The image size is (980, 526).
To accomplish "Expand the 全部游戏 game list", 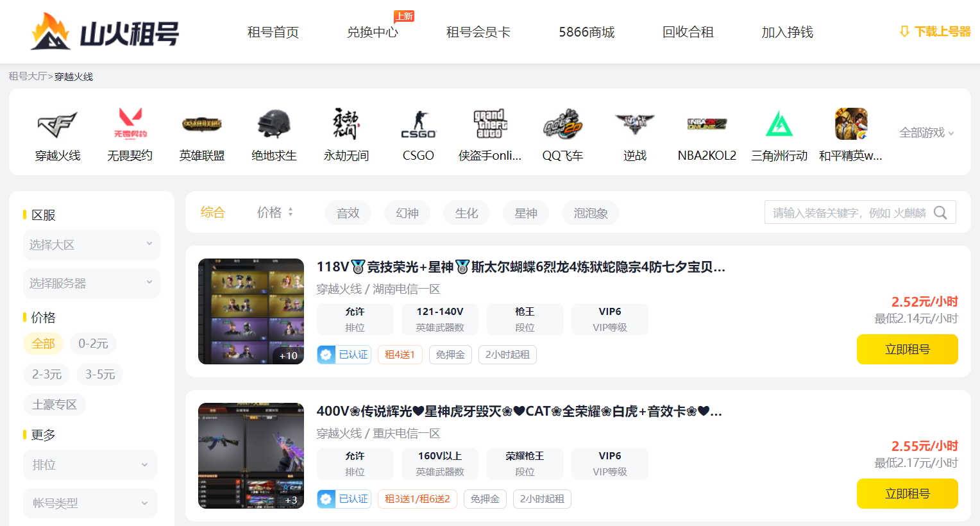I will 926,133.
